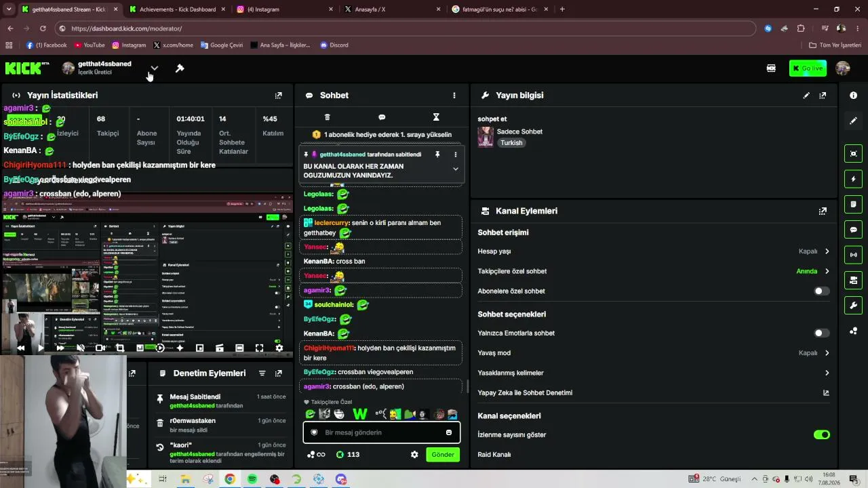Toggle the broadcast signal sidebar icon
Viewport: 868px width, 488px height.
tap(853, 255)
